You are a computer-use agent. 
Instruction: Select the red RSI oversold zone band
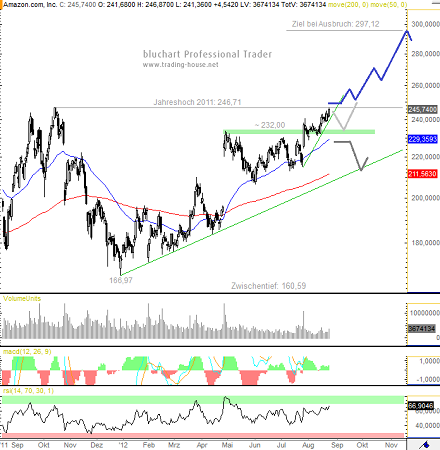pos(203,436)
